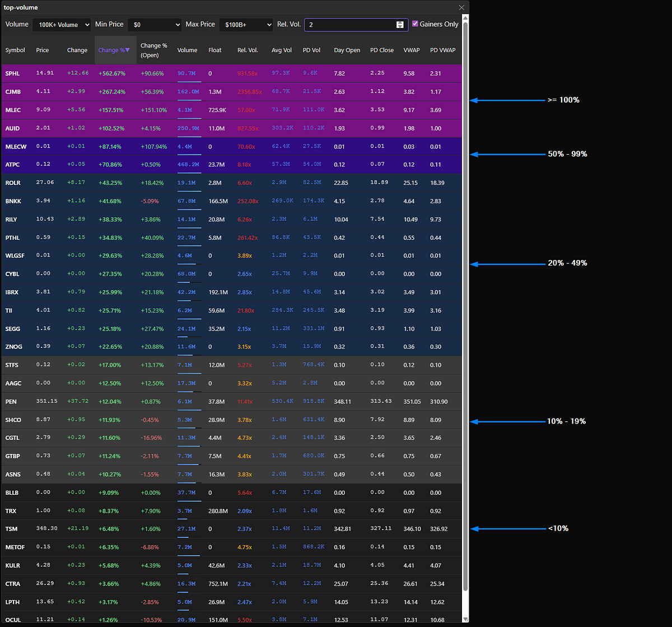Expand the Min Price dropdown

[x=154, y=25]
